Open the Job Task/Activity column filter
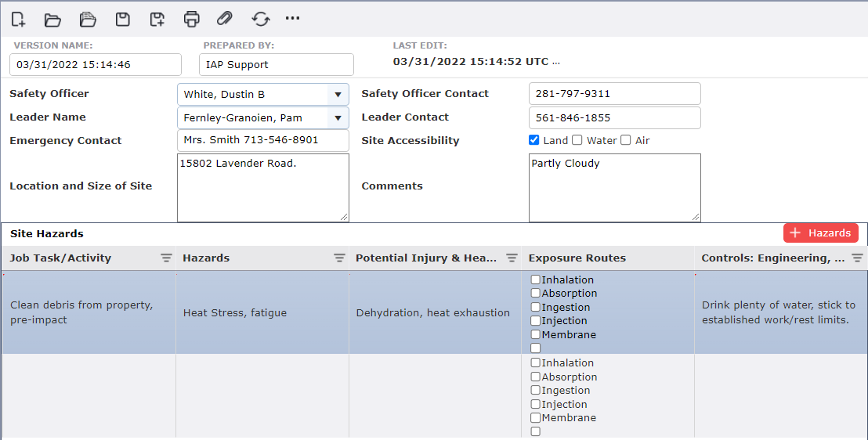The image size is (868, 440). pos(166,258)
